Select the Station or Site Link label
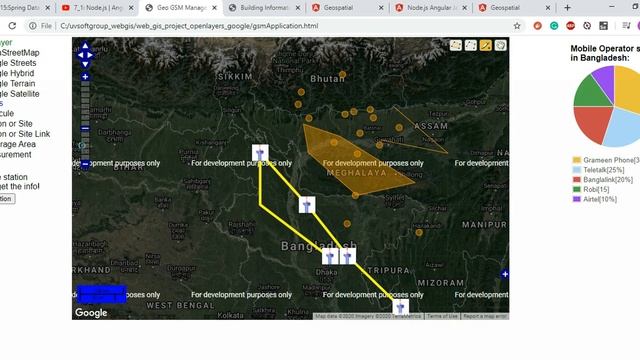The image size is (640, 360). click(x=25, y=134)
